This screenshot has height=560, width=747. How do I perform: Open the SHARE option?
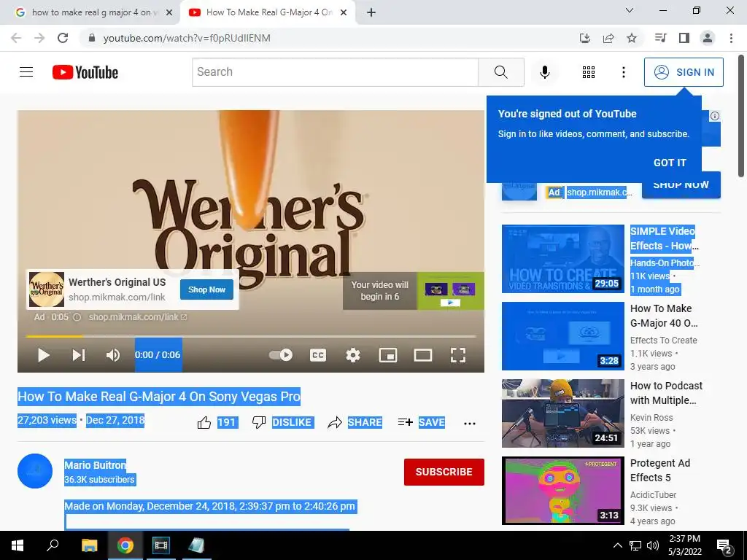355,422
